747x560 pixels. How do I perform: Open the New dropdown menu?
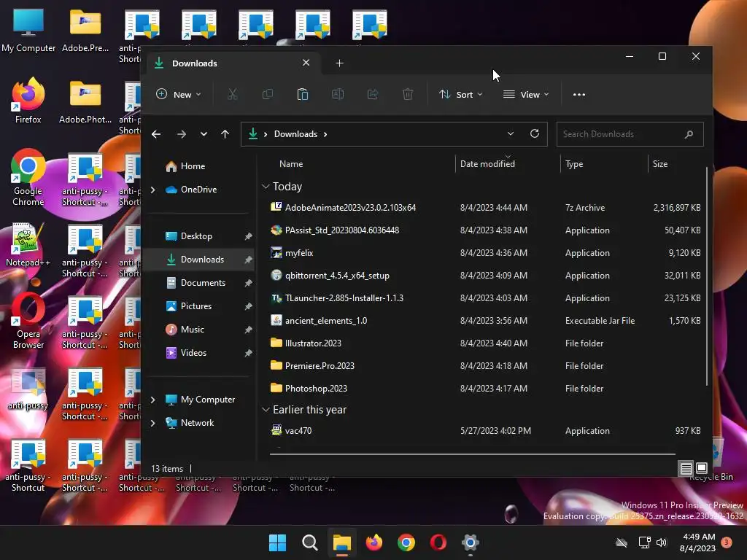click(x=179, y=94)
